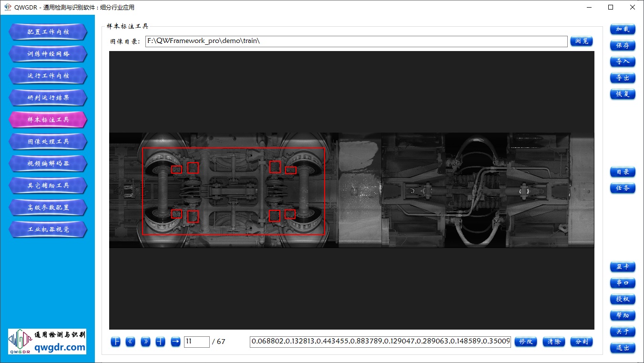644x363 pixels.
Task: Select 图像处理工具 from the sidebar
Action: point(48,142)
